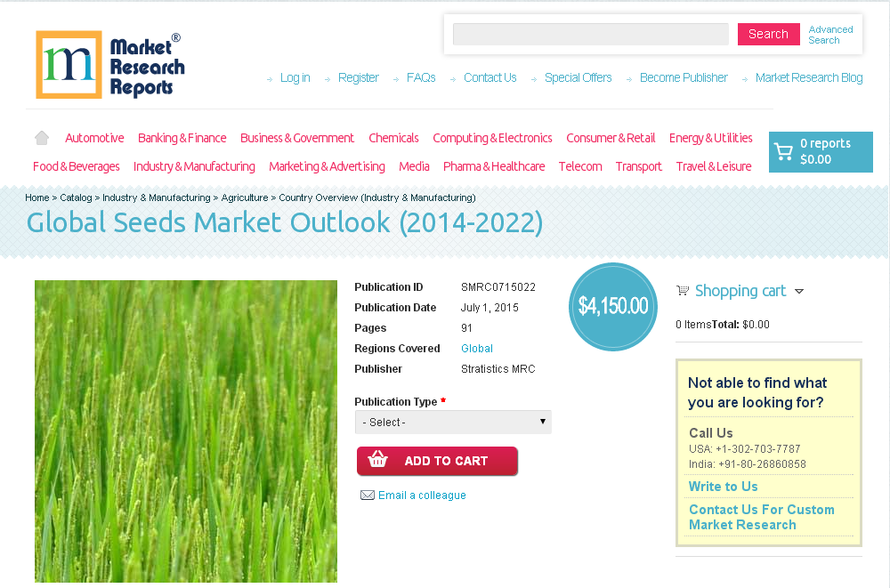Click the cart basket icon next to Shopping cart

(x=683, y=290)
